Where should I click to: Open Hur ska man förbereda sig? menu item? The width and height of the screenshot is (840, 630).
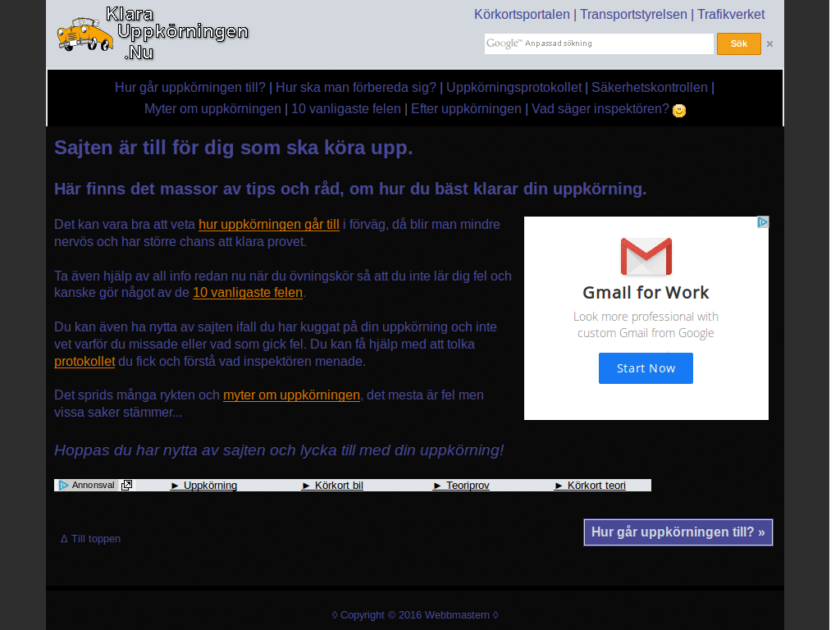[356, 87]
